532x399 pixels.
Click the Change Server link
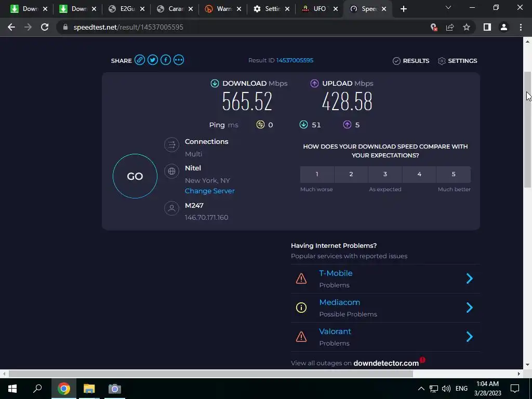click(210, 191)
